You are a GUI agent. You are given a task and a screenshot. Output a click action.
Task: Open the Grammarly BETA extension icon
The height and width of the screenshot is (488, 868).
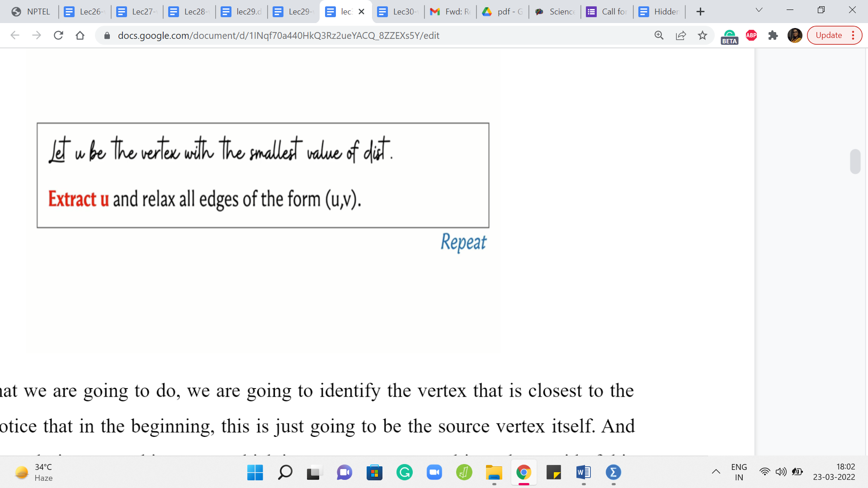pos(729,36)
